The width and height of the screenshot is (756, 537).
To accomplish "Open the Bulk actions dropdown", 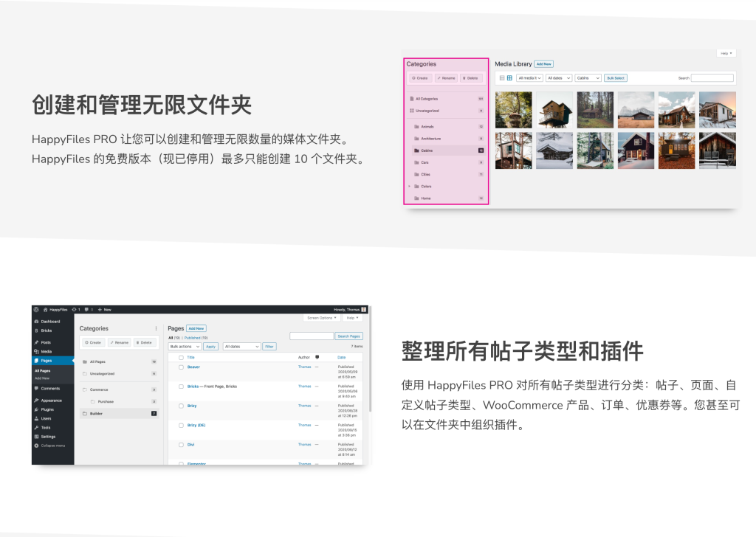I will [185, 346].
